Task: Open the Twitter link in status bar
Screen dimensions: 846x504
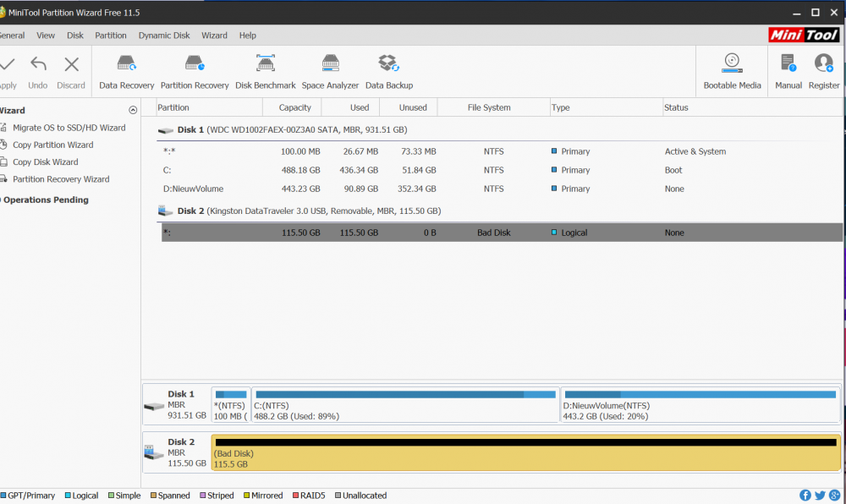Action: click(820, 496)
